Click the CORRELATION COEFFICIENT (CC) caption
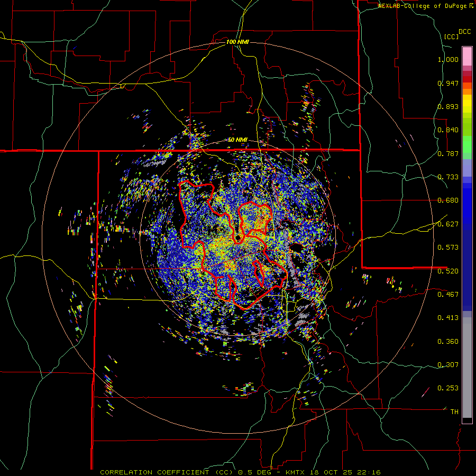Screen dimensions: 476x476 [x=167, y=472]
